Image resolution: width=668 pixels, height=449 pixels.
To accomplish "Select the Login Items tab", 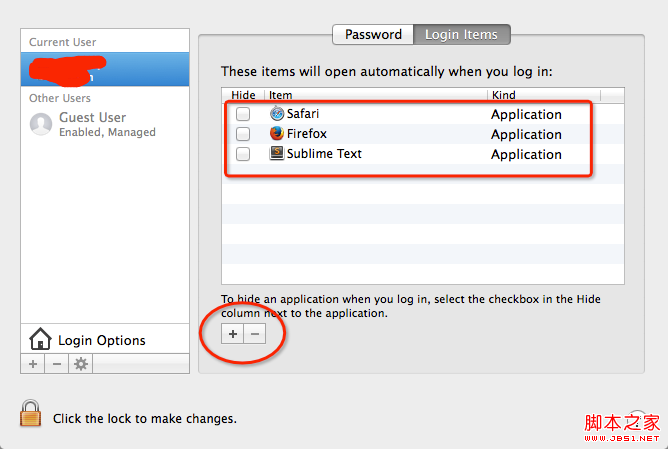I will 461,35.
